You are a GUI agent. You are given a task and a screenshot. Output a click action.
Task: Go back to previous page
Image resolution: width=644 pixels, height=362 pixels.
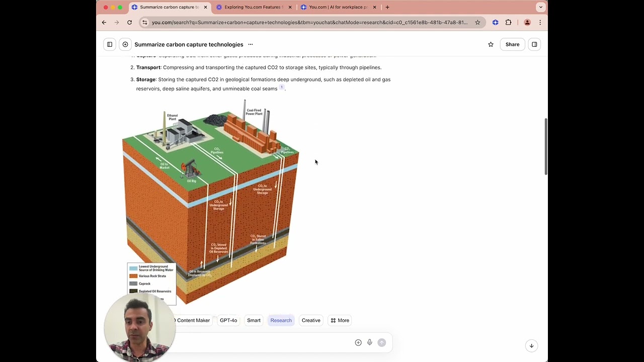click(104, 22)
